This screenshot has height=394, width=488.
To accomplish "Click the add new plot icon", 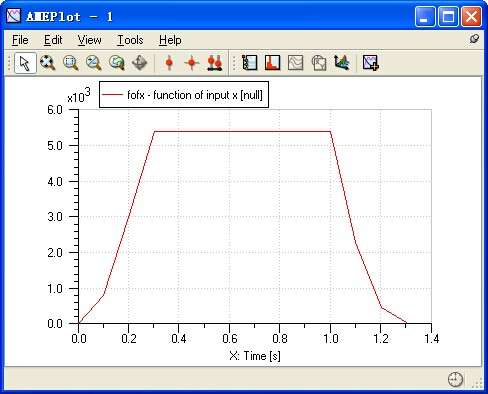I will click(371, 63).
